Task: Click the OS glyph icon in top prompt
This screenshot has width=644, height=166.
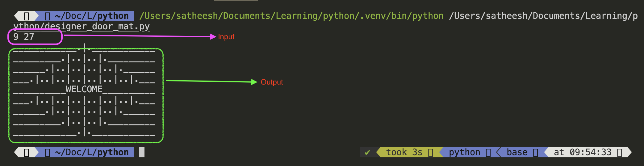Action: [x=27, y=16]
